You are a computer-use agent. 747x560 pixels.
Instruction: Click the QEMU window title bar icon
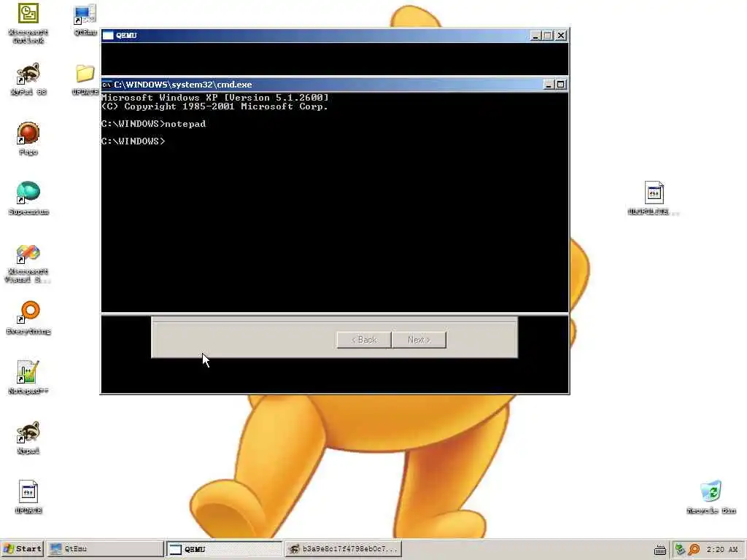click(x=108, y=35)
